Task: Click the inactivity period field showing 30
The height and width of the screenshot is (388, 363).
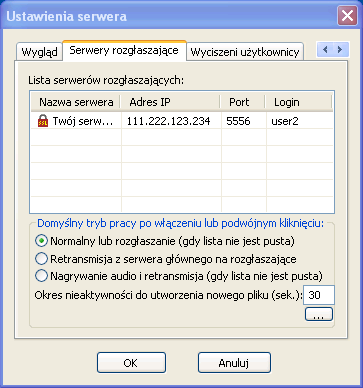Action: tap(319, 295)
